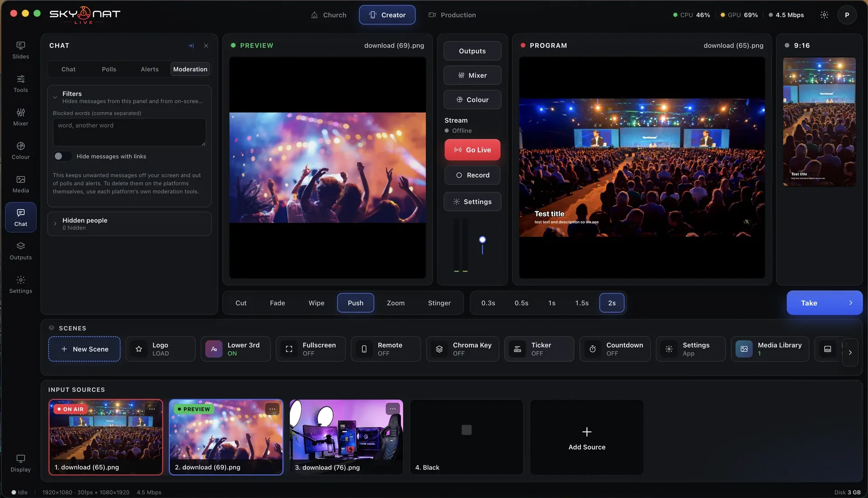Collapse the Filters section
Viewport: 868px width, 498px height.
[x=55, y=97]
